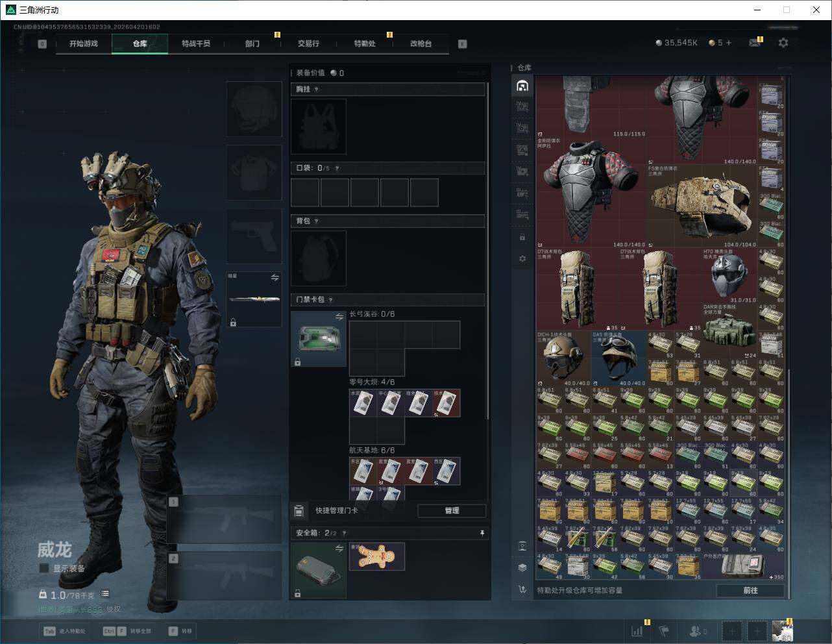Select the 户外医疗箱 item in warehouse
The image size is (832, 644).
[x=743, y=566]
